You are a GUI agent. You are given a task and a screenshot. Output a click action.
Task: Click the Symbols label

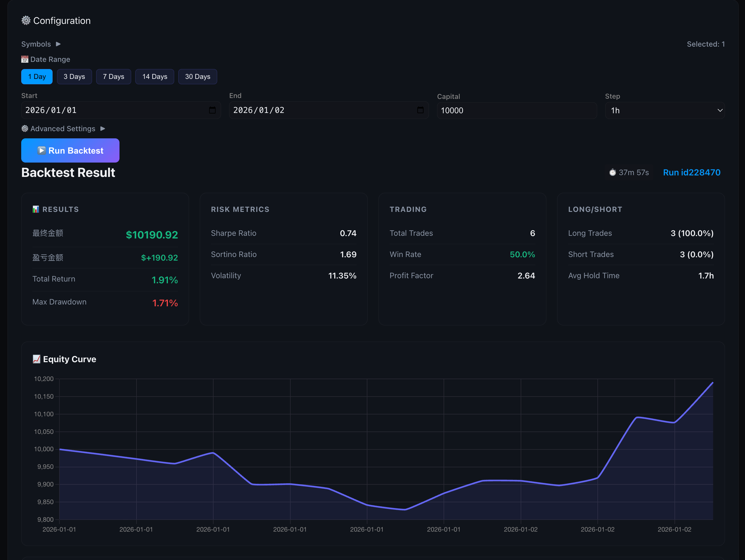pyautogui.click(x=36, y=44)
